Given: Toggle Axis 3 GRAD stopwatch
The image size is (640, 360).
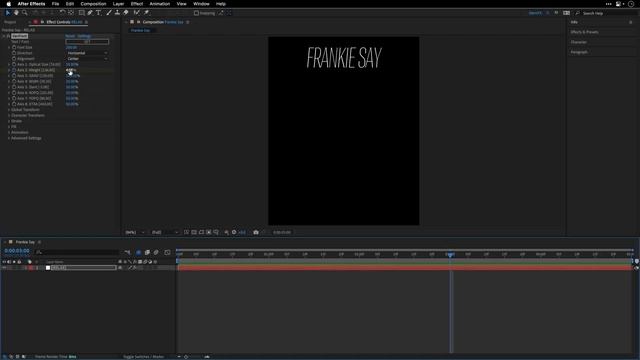Looking at the screenshot, I should [14, 76].
